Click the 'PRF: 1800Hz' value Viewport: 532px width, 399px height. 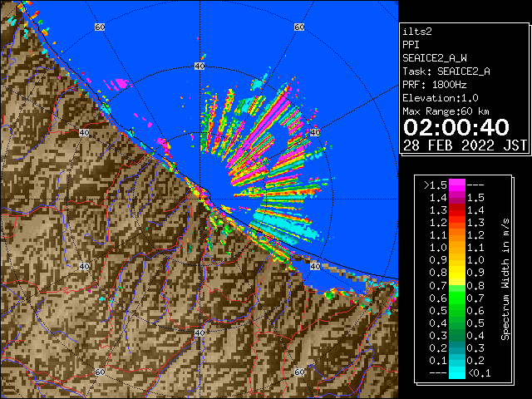pyautogui.click(x=435, y=85)
